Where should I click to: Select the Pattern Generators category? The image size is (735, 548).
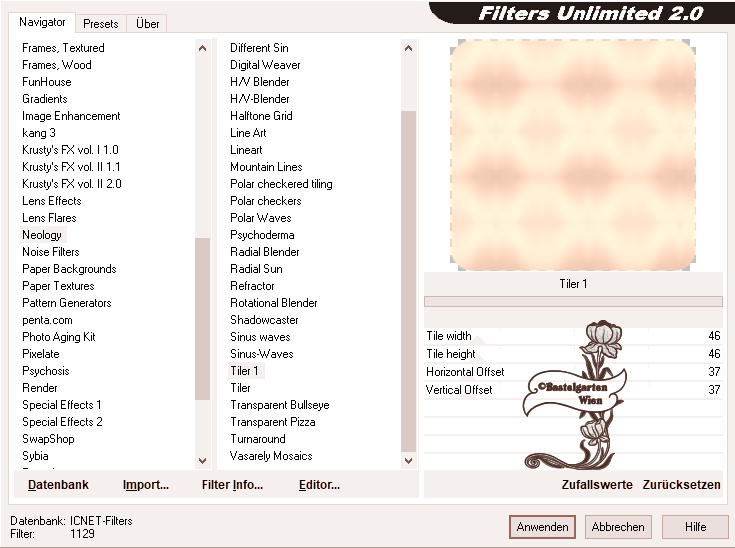[67, 303]
